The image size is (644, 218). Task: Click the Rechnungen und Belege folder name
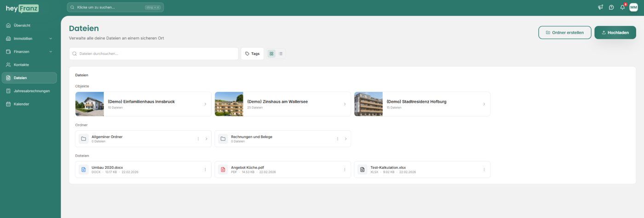tap(252, 137)
